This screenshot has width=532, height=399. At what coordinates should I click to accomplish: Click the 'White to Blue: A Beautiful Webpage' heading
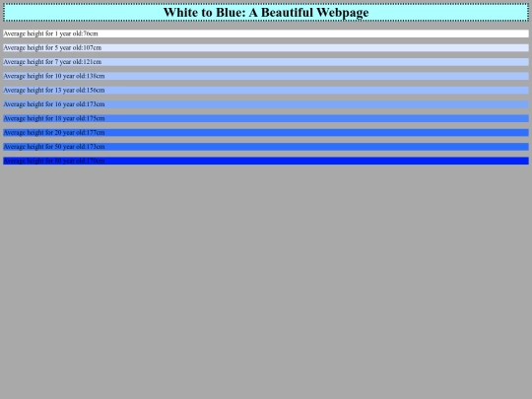click(266, 13)
